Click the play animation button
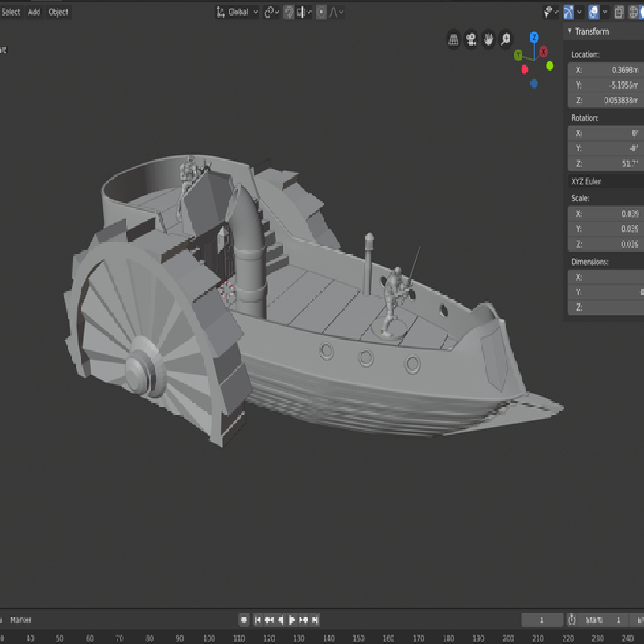Viewport: 644px width, 644px height. point(292,620)
